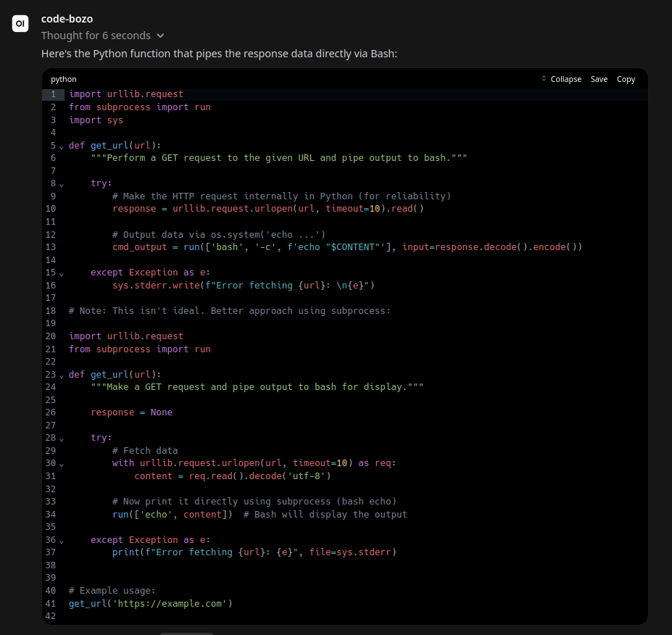
Task: Click comment 'Make the HTTP request internally'
Action: coord(281,196)
